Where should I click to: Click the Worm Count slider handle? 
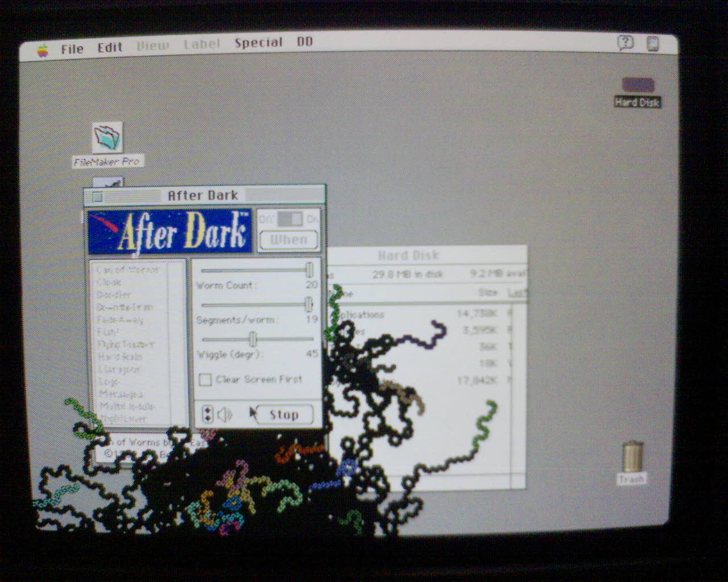[x=309, y=270]
